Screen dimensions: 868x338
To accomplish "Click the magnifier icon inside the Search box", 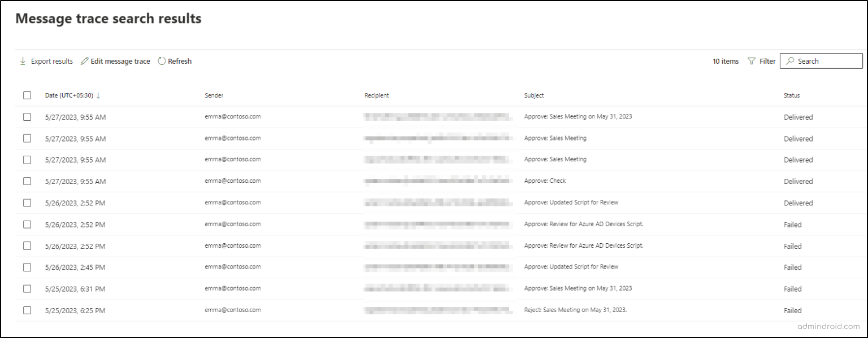I will click(789, 61).
